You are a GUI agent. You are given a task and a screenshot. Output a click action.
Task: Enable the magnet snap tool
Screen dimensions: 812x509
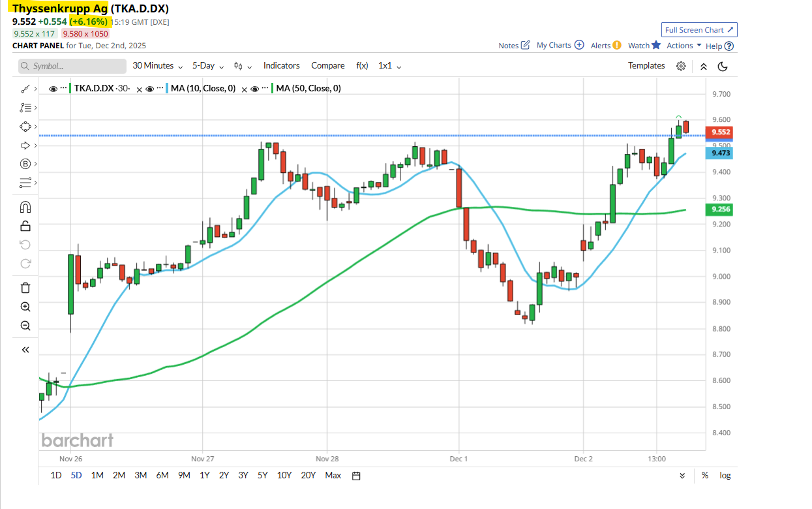click(25, 208)
